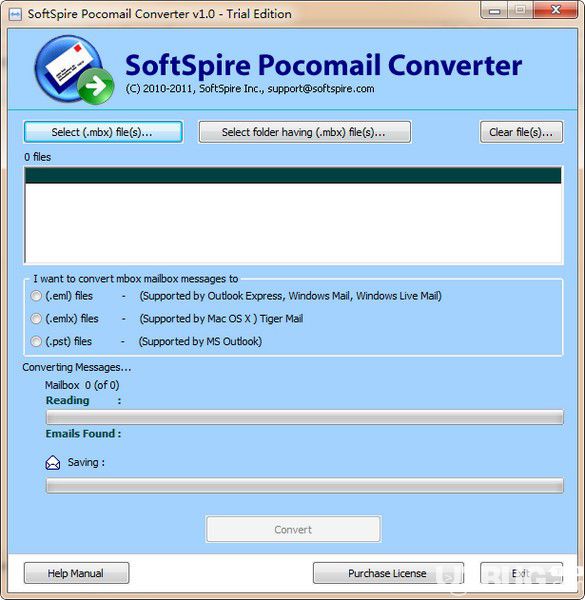Close the Pocomail Converter window

pyautogui.click(x=556, y=10)
